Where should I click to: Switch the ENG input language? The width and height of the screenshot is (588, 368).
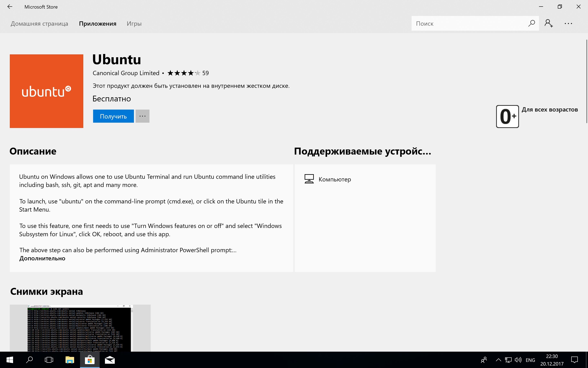click(530, 360)
